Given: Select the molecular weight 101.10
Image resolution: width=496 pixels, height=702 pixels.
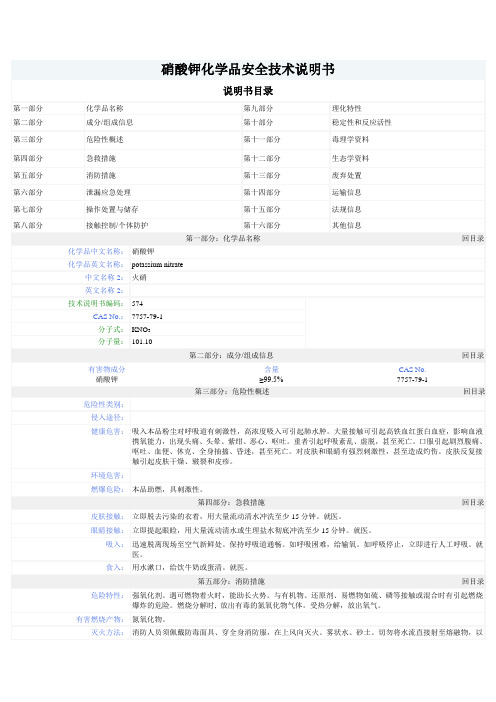Looking at the screenshot, I should pos(142,342).
